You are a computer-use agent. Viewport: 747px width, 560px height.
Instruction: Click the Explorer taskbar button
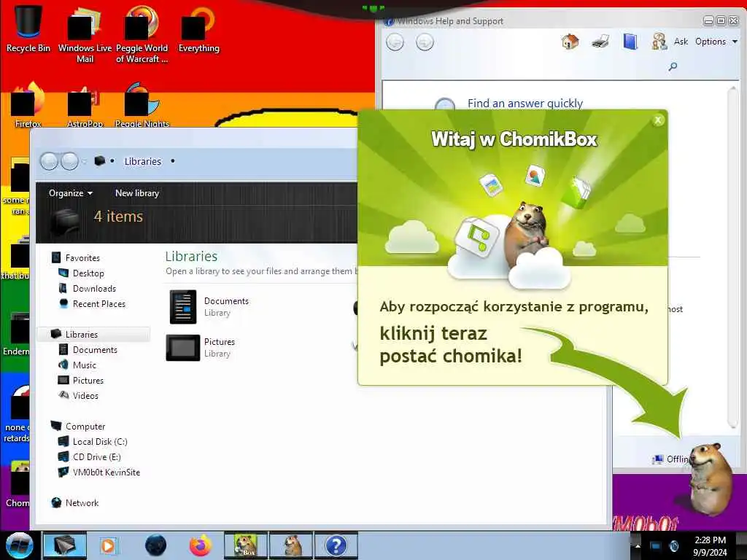point(65,545)
